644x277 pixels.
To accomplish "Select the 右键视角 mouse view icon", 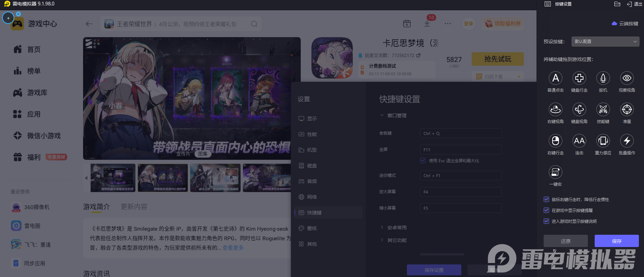I will click(556, 109).
